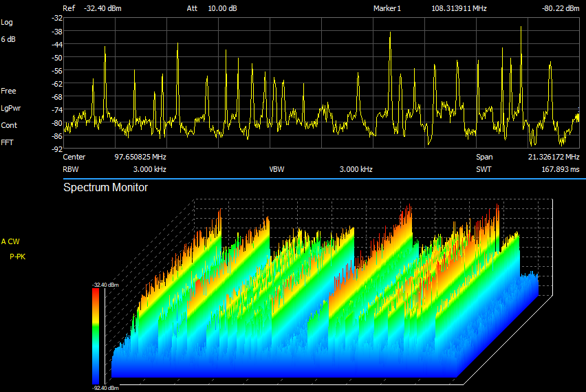The height and width of the screenshot is (392, 586).
Task: Click the Ref label text
Action: pos(69,8)
